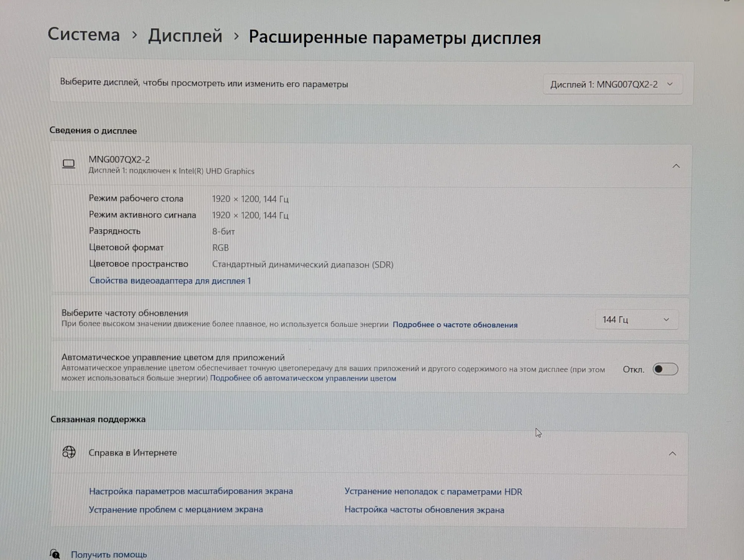Click the Расширенные параметры дисплея title
Screen dimensions: 744x560
pyautogui.click(x=394, y=37)
